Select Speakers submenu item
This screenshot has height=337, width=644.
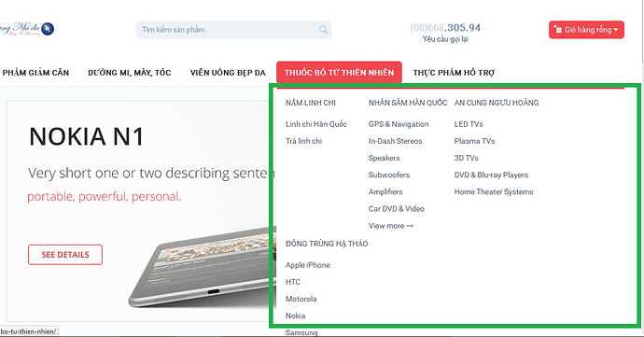point(384,158)
